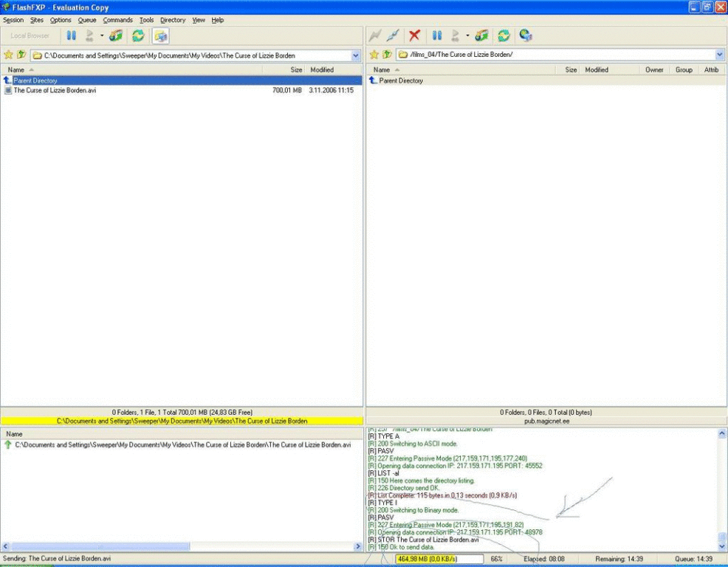Click the pub.magicnet.ee server label
This screenshot has width=728, height=567.
tap(546, 421)
